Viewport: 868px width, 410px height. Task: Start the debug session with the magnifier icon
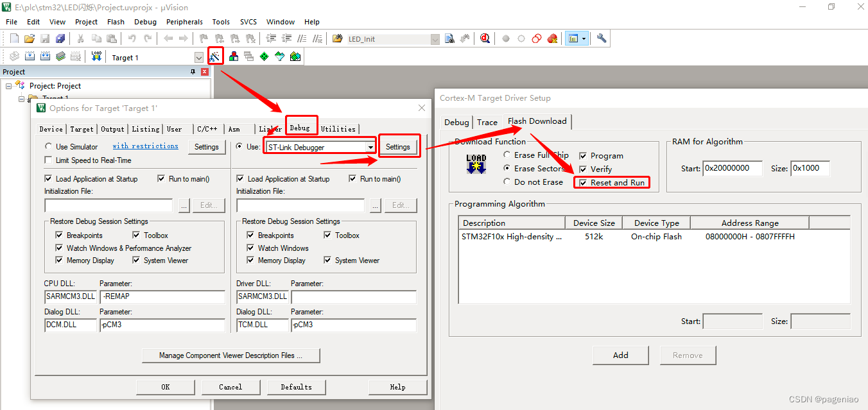point(485,38)
